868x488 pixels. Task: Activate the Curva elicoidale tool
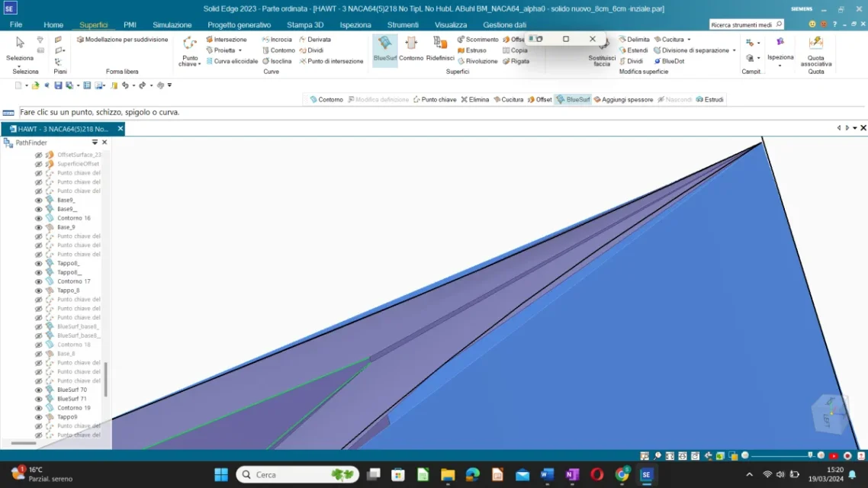point(234,61)
